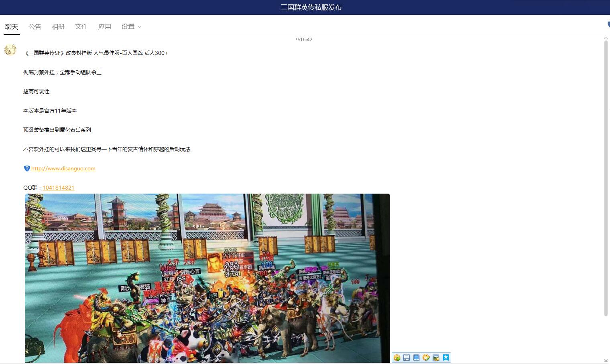610x364 pixels.
Task: Save the image using floppy disk icon
Action: click(x=407, y=358)
